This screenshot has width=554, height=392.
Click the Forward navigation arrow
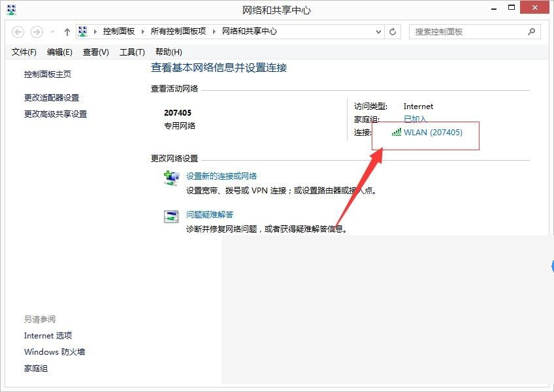[37, 32]
